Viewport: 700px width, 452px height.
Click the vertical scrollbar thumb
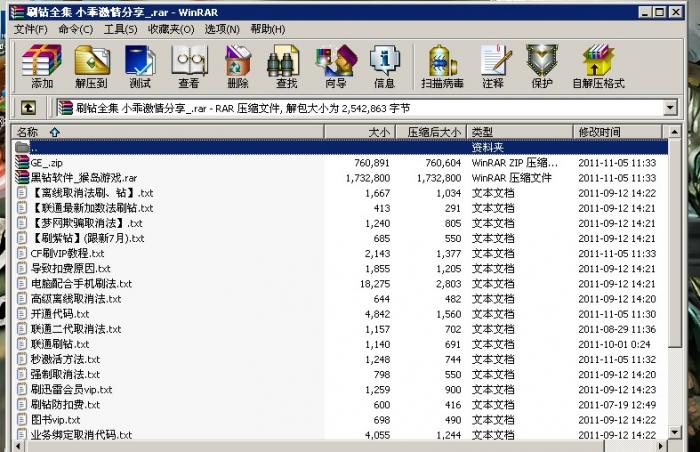click(675, 243)
